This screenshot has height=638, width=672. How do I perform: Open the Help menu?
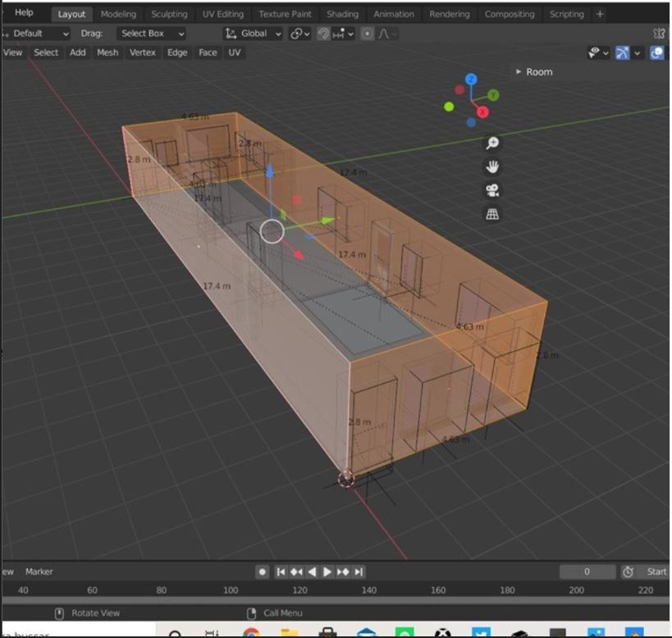(x=25, y=13)
